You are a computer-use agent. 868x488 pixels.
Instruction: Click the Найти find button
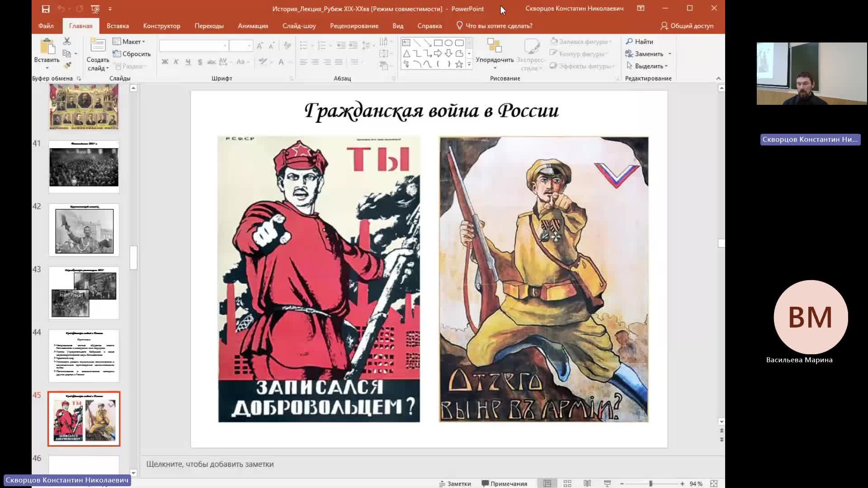pos(639,42)
